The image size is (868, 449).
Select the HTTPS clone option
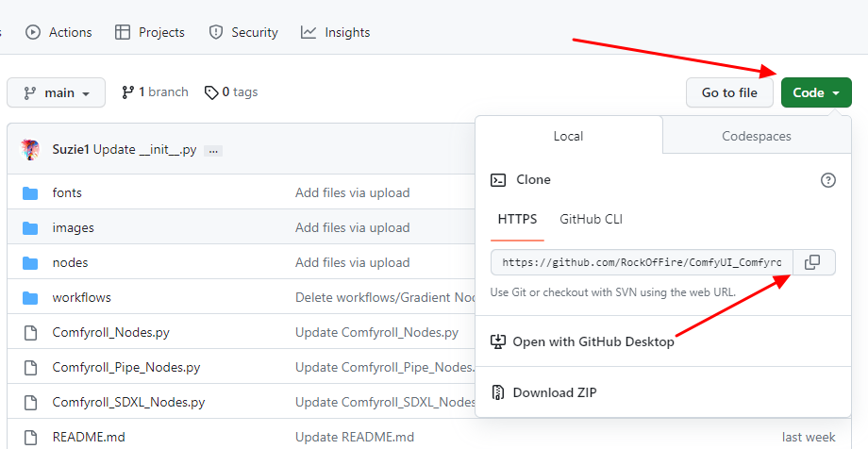(x=517, y=219)
